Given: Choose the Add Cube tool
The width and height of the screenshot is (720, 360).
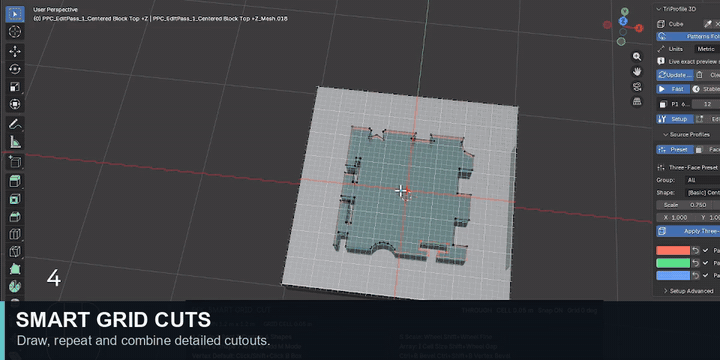Looking at the screenshot, I should pyautogui.click(x=15, y=162).
